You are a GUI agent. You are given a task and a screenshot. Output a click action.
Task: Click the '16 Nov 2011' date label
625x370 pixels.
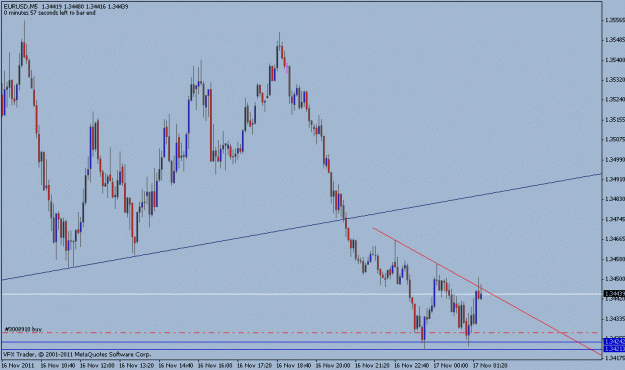point(17,365)
